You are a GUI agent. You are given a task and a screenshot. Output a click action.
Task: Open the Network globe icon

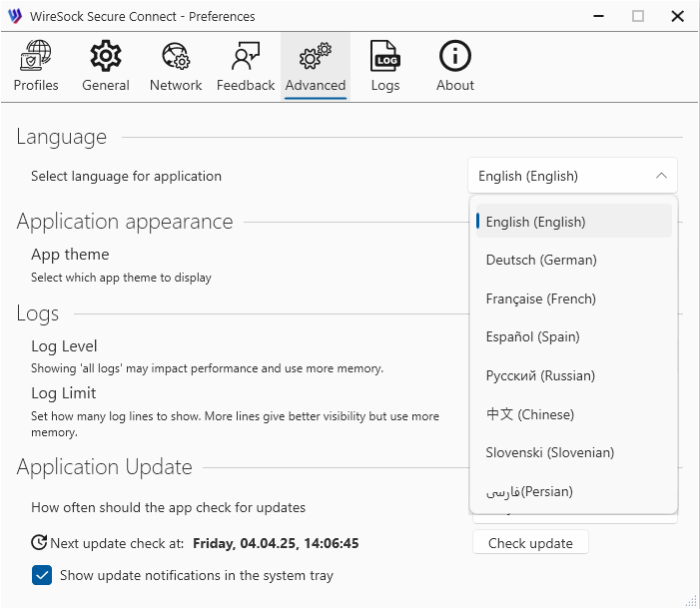tap(176, 55)
